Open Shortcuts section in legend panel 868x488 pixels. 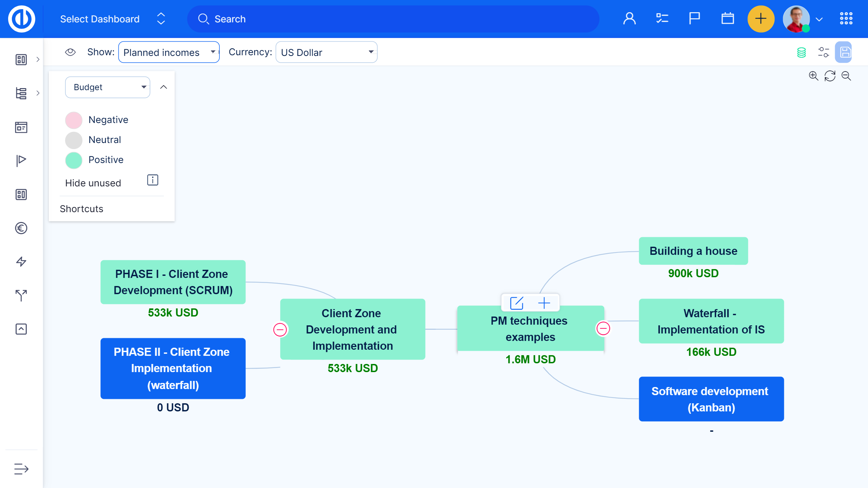pos(81,209)
